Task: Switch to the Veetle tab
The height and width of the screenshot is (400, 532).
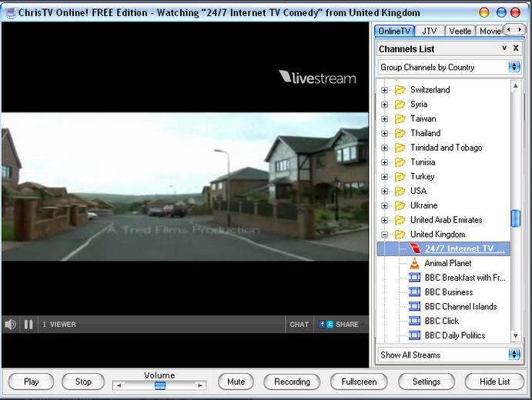Action: coord(460,32)
